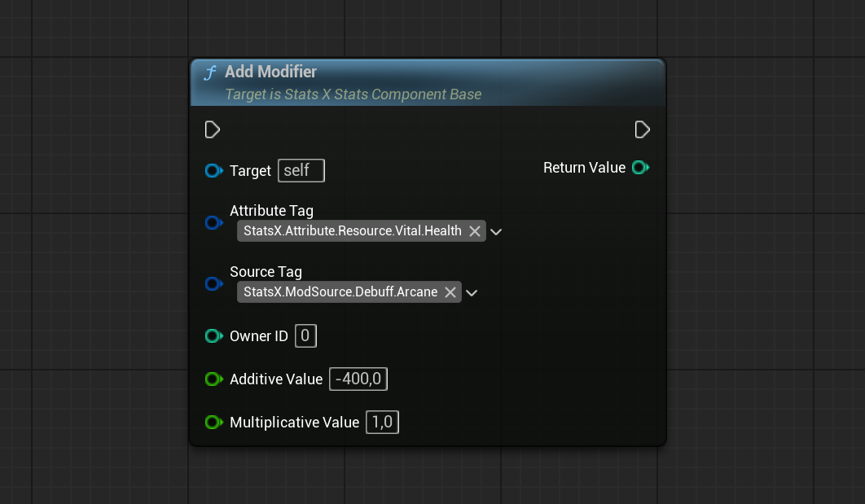865x504 pixels.
Task: Click the Multiplicative Value pin circle
Action: pyautogui.click(x=213, y=422)
